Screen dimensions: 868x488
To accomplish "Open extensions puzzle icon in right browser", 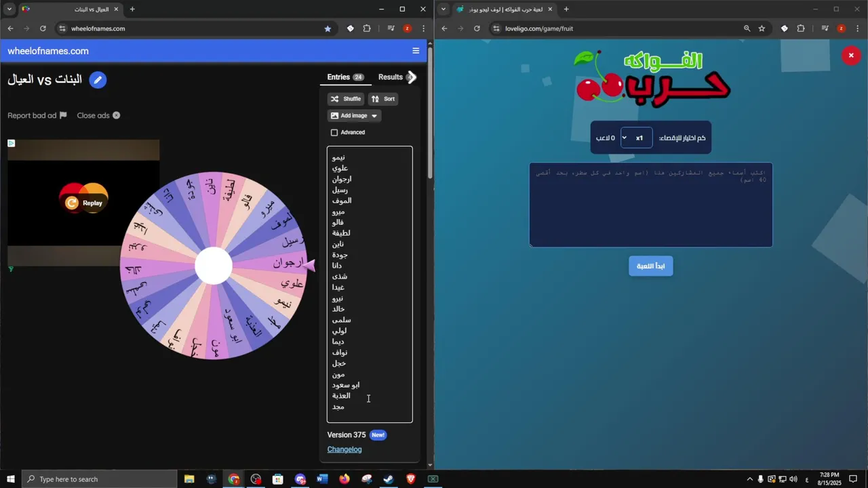I will [x=801, y=28].
